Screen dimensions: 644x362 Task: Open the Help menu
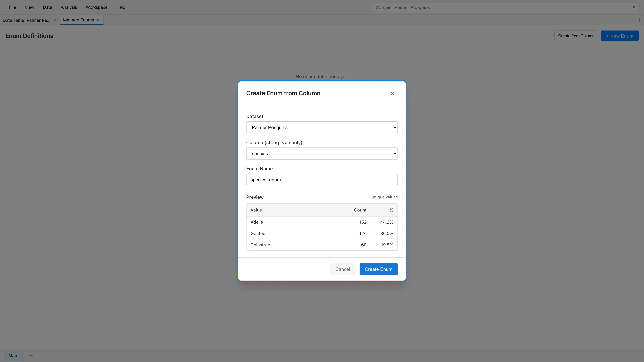pyautogui.click(x=121, y=7)
